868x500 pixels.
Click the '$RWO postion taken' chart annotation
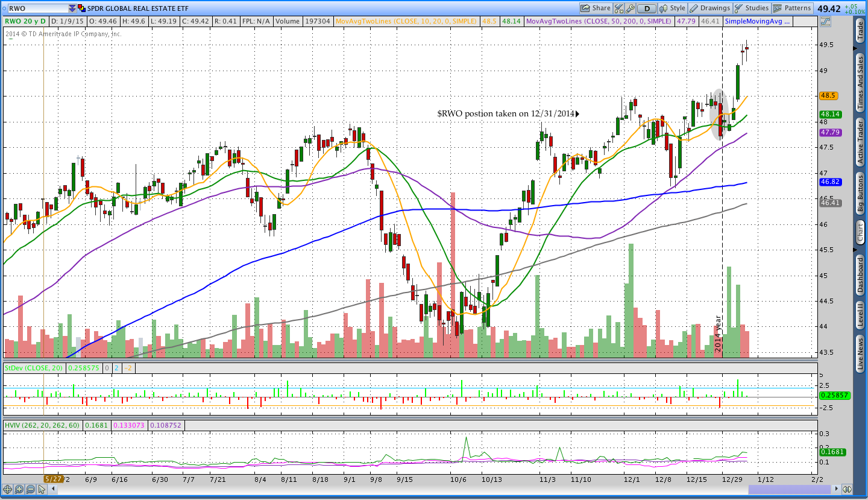[x=508, y=113]
